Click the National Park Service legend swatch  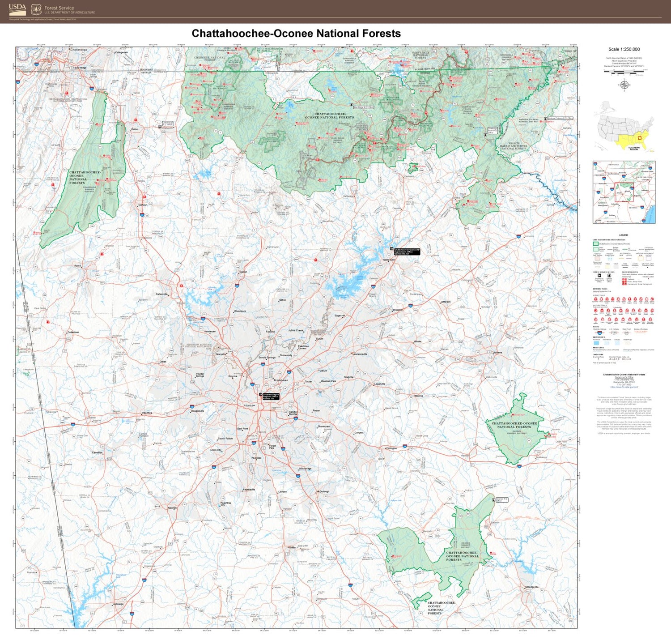tap(598, 258)
